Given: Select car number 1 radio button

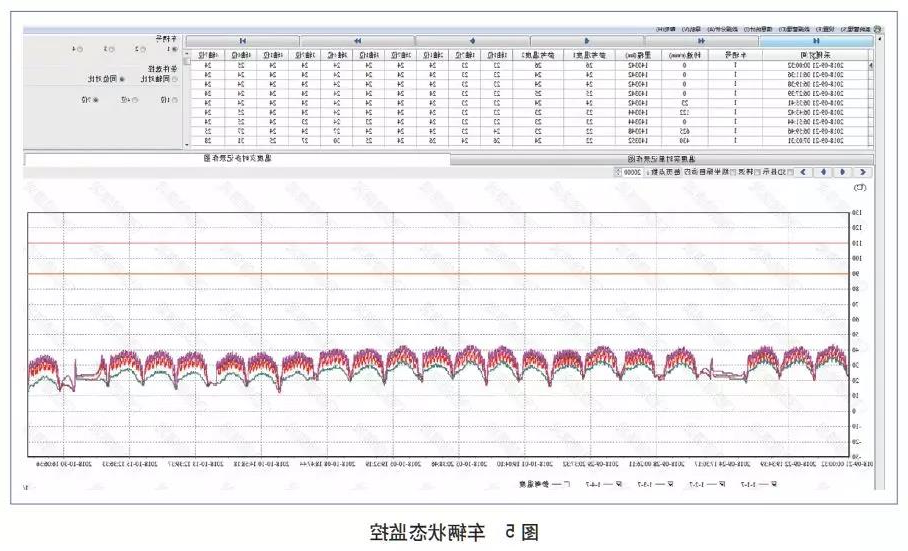Looking at the screenshot, I should pos(172,48).
